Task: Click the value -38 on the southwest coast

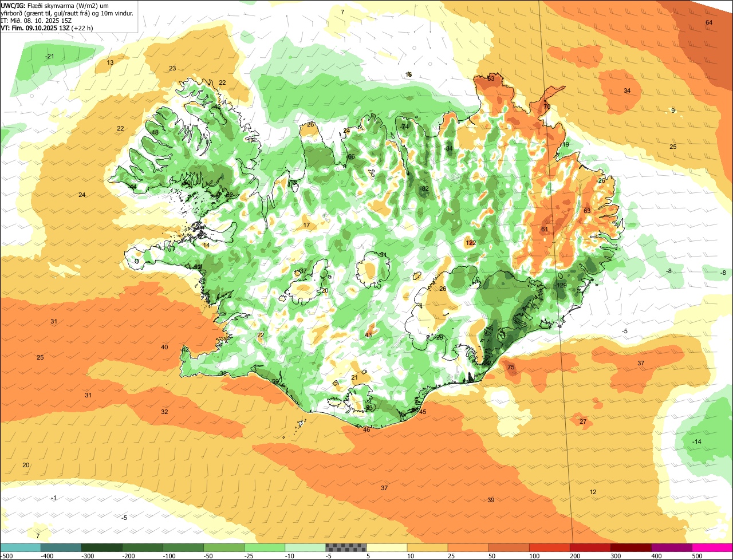Action: [x=222, y=373]
